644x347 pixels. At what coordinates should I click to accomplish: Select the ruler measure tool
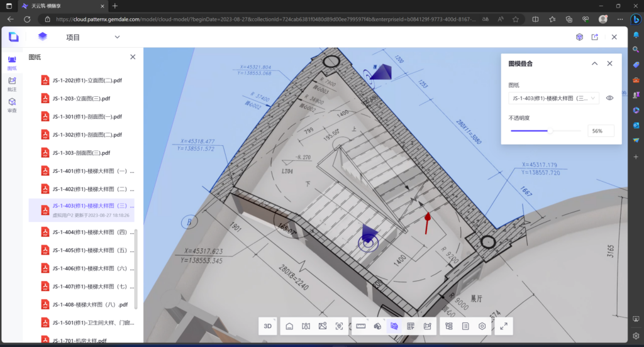(x=361, y=326)
